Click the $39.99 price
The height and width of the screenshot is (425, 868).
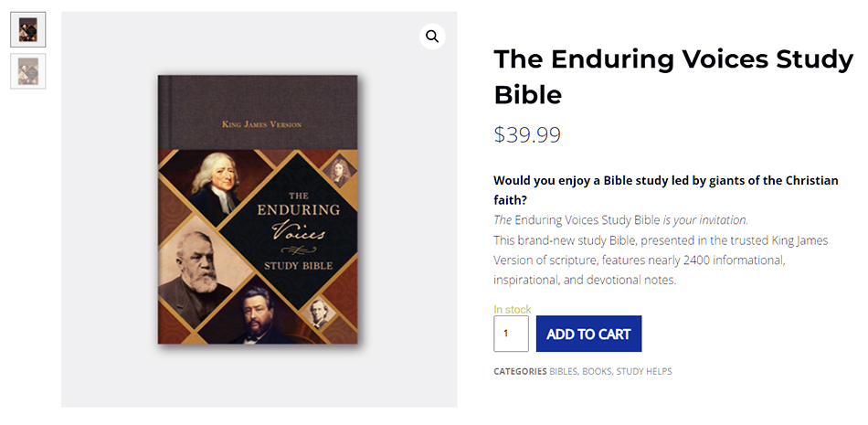click(527, 135)
